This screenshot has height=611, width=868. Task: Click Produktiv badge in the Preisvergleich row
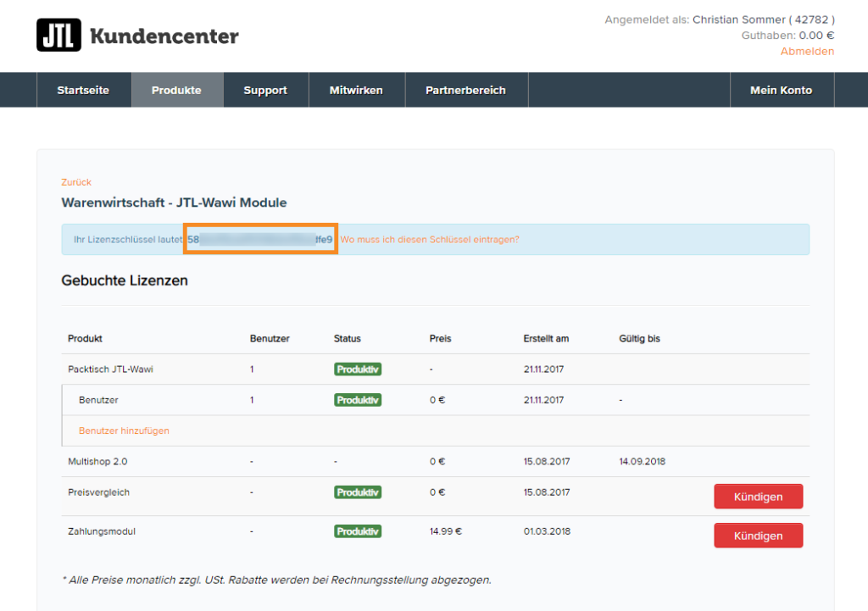(x=357, y=492)
